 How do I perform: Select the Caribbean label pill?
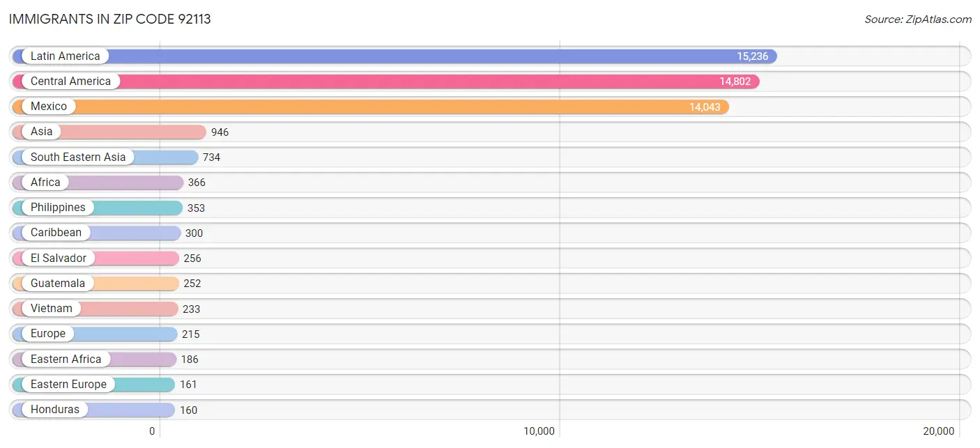coord(56,233)
